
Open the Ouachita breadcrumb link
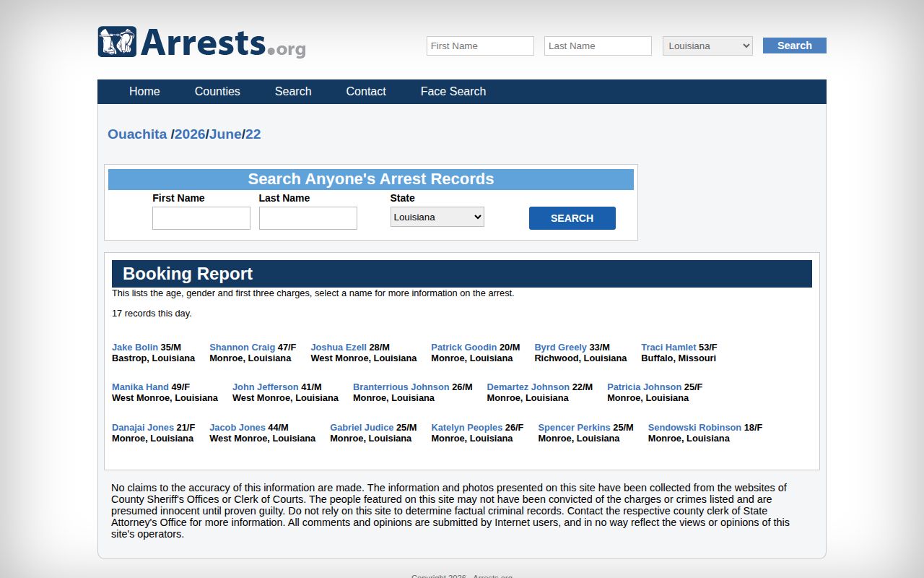(x=137, y=134)
